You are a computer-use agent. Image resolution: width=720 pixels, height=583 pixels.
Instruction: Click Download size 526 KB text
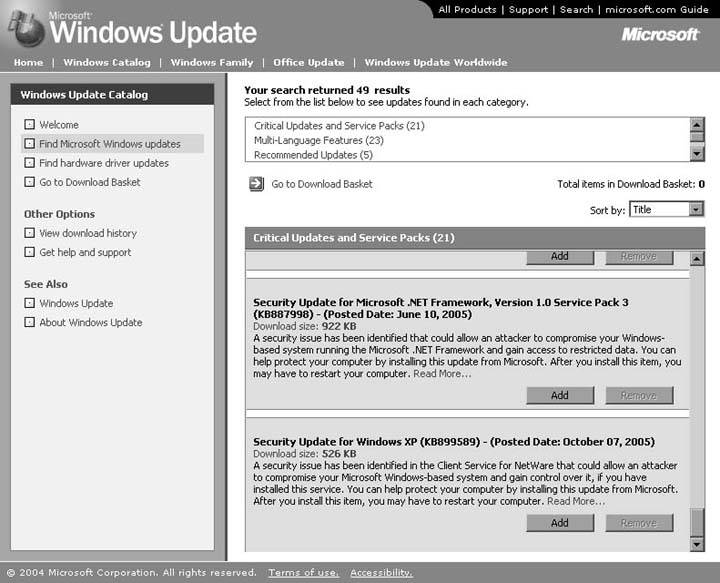click(304, 454)
